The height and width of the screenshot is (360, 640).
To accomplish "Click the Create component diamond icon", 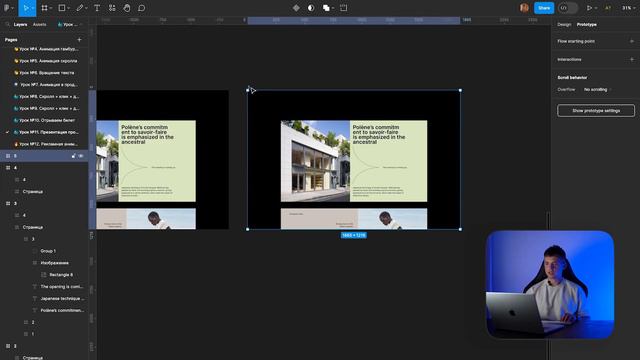I will tap(296, 8).
